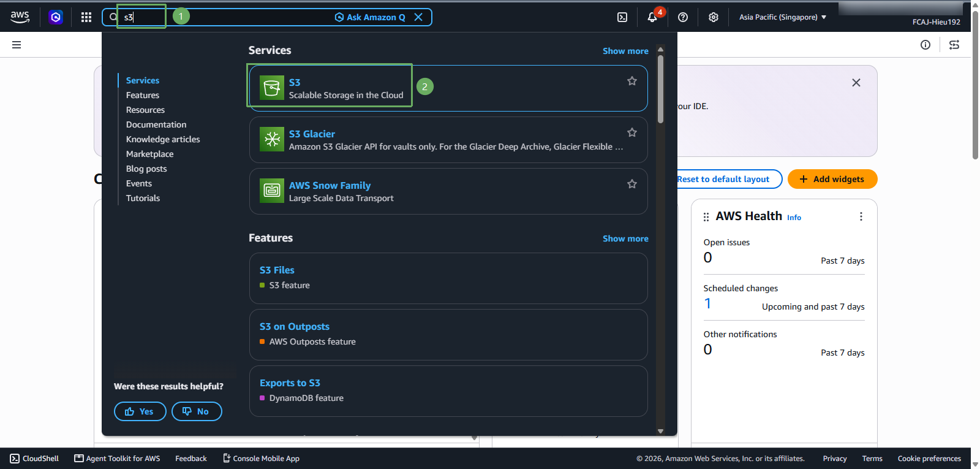The image size is (980, 469).
Task: Click the S3 bucket service icon
Action: (x=272, y=88)
